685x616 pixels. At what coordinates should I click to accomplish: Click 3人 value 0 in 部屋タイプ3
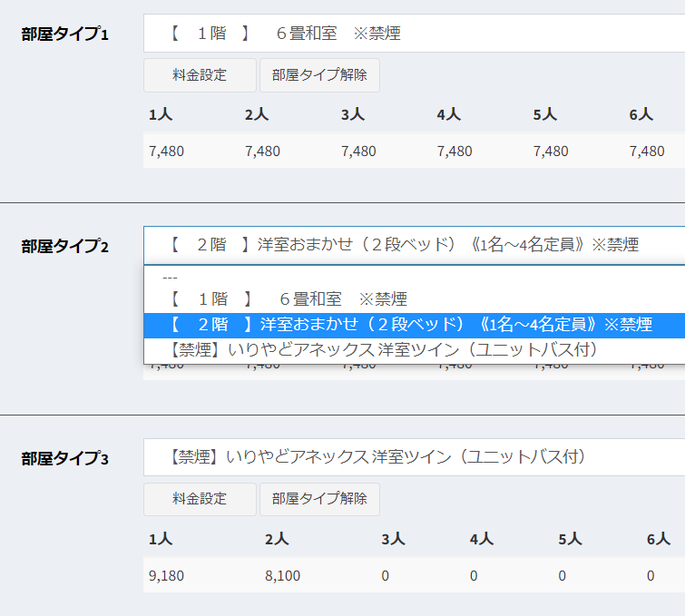pos(385,576)
